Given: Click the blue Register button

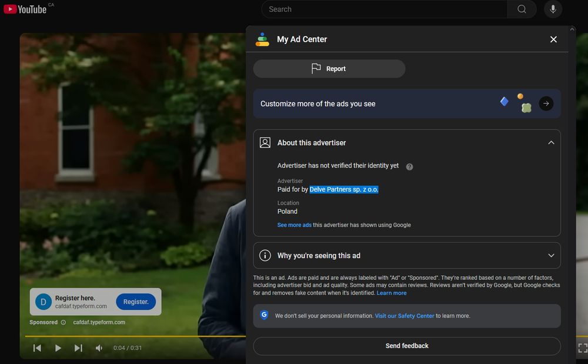Looking at the screenshot, I should [136, 302].
